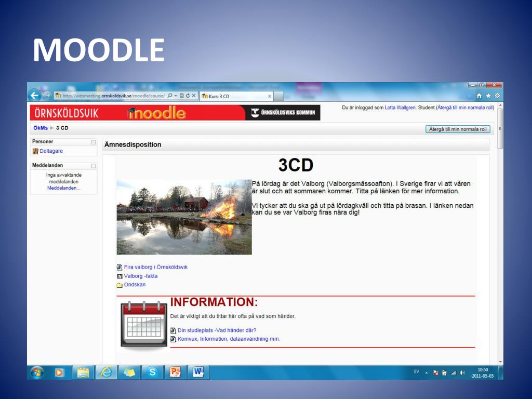Open Favorites with the star icon

click(x=488, y=96)
